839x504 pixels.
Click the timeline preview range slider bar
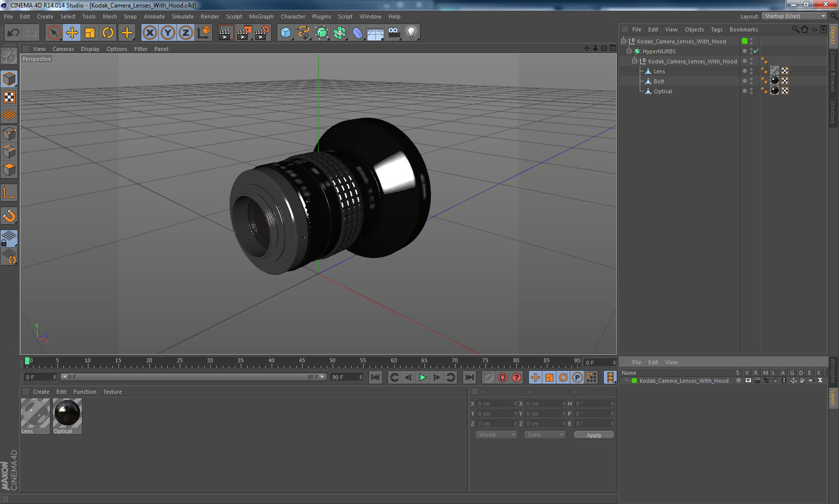pyautogui.click(x=193, y=377)
